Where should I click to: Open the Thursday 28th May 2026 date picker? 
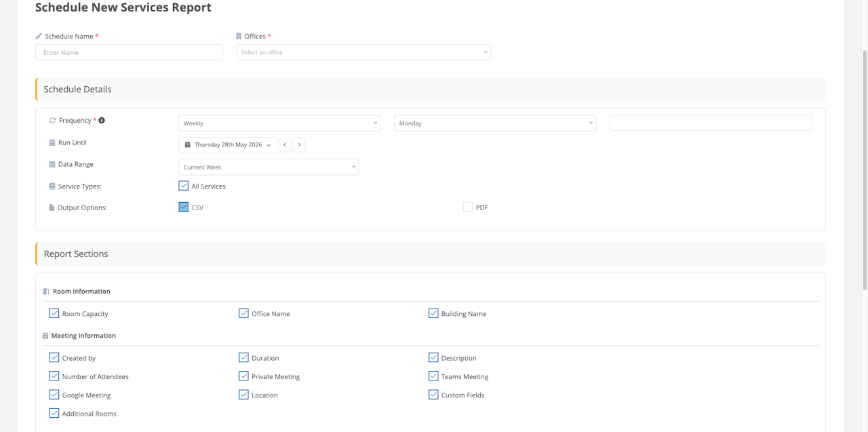(x=228, y=145)
